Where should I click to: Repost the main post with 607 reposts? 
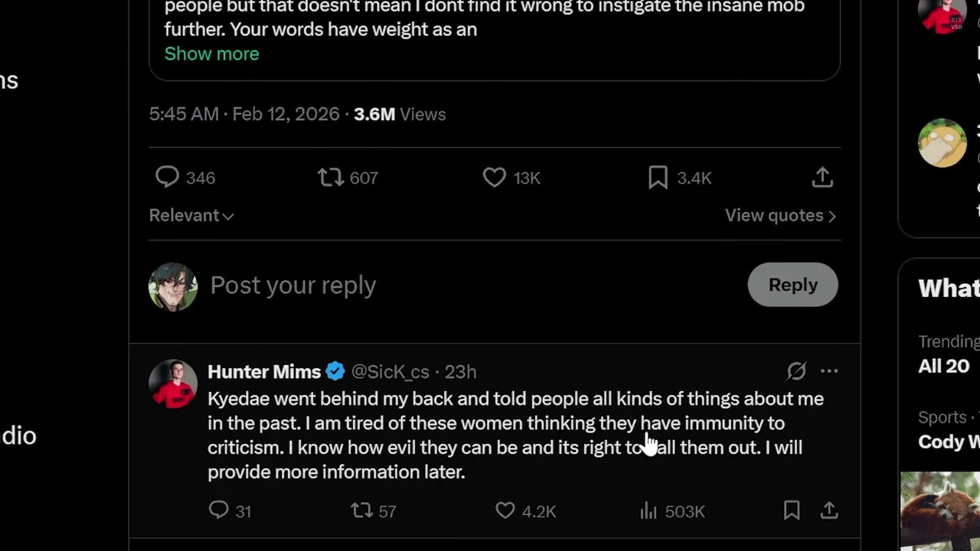click(x=331, y=178)
